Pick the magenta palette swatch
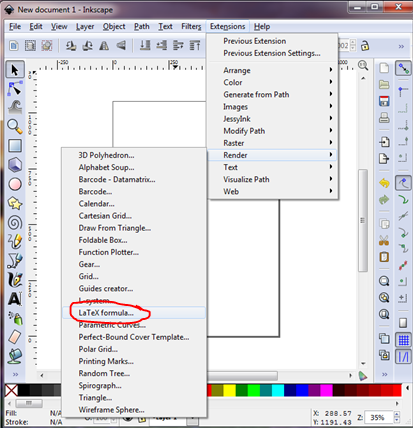This screenshot has height=428, width=413. click(x=326, y=390)
